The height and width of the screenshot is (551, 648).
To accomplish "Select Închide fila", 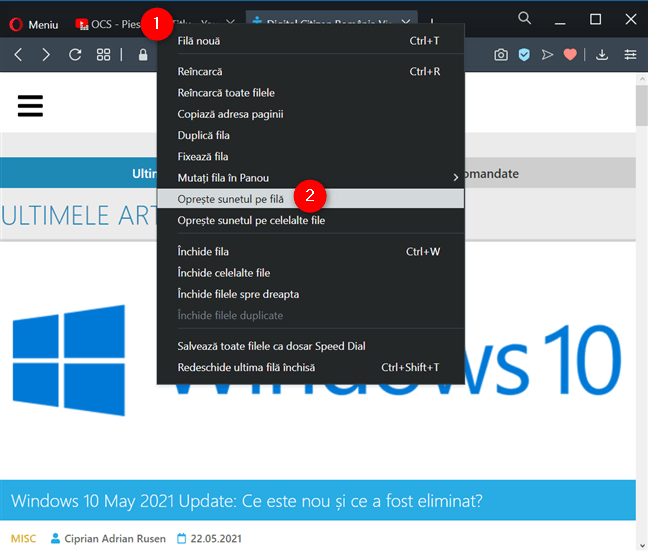I will coord(311,251).
